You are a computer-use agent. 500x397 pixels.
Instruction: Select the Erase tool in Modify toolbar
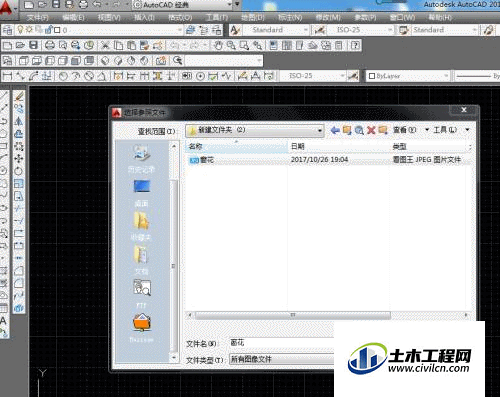19,97
